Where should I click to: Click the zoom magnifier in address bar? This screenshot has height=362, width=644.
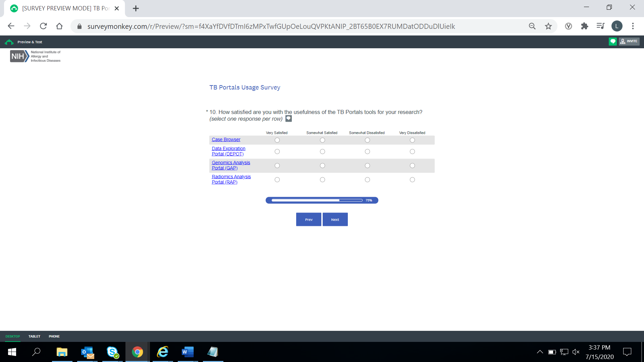[532, 26]
